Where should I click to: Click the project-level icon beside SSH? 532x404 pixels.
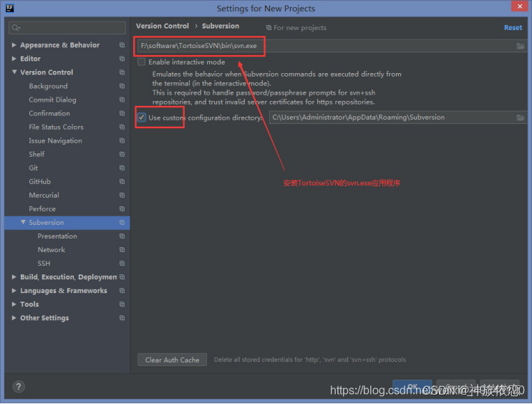[122, 263]
